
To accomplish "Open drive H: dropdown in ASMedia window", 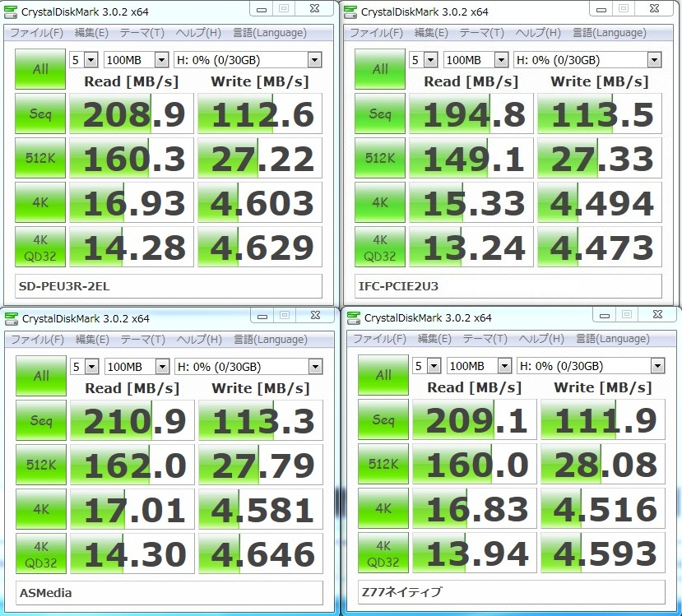I will tap(248, 367).
